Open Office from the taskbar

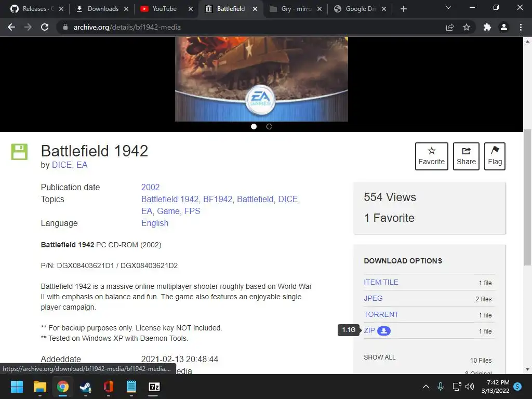[x=108, y=387]
